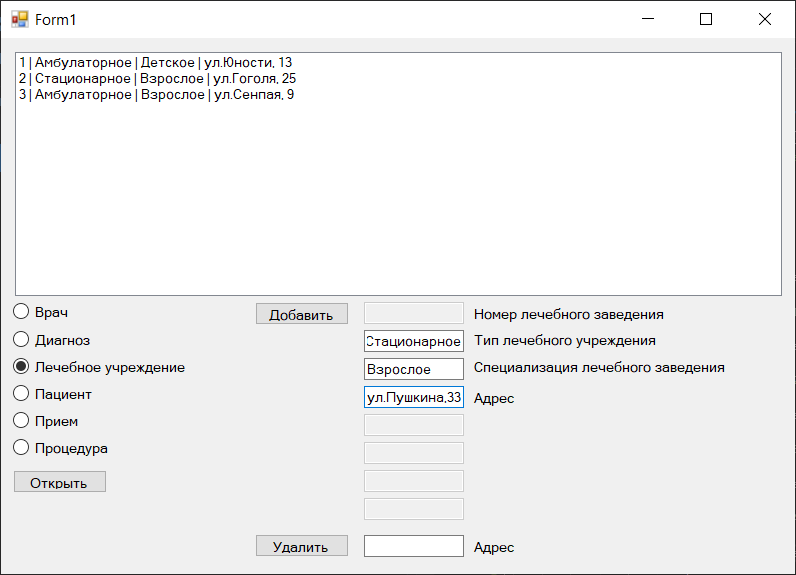Image resolution: width=796 pixels, height=575 pixels.
Task: Minimize the Form1 window
Action: 648,19
